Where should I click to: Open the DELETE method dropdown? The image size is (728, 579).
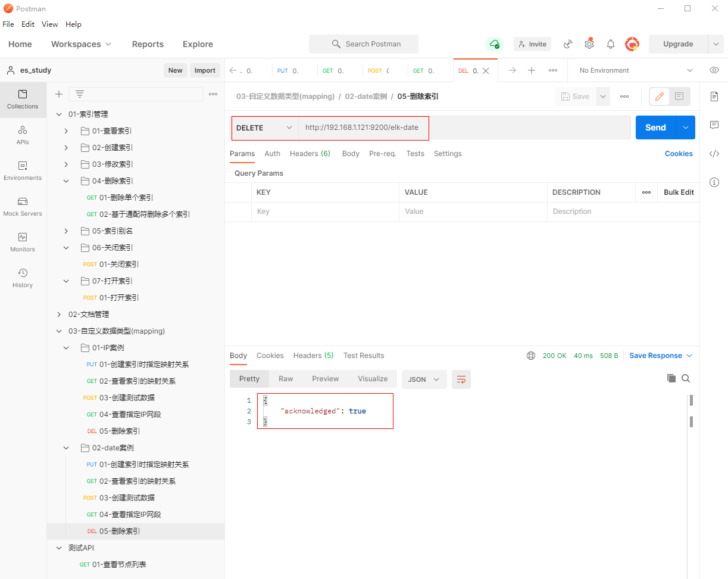click(265, 127)
